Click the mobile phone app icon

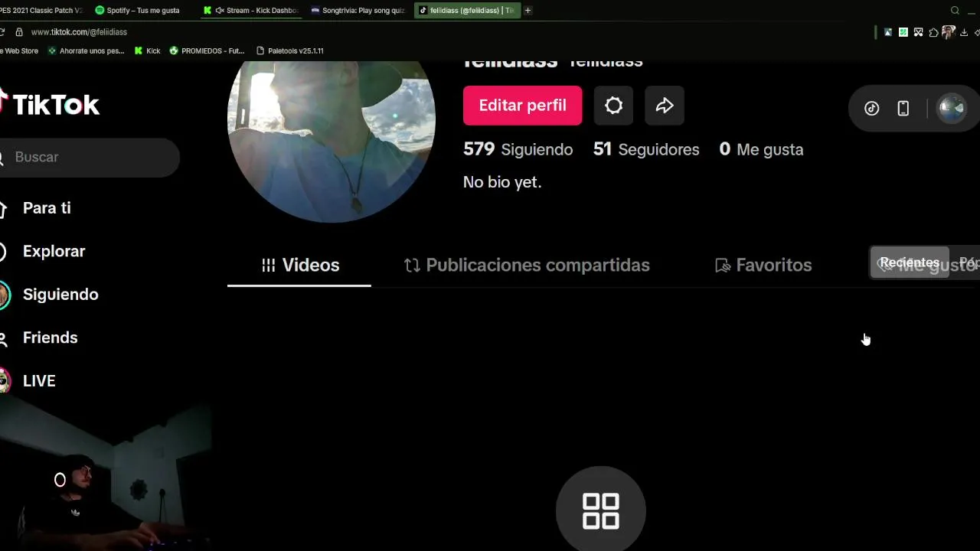[x=903, y=108]
